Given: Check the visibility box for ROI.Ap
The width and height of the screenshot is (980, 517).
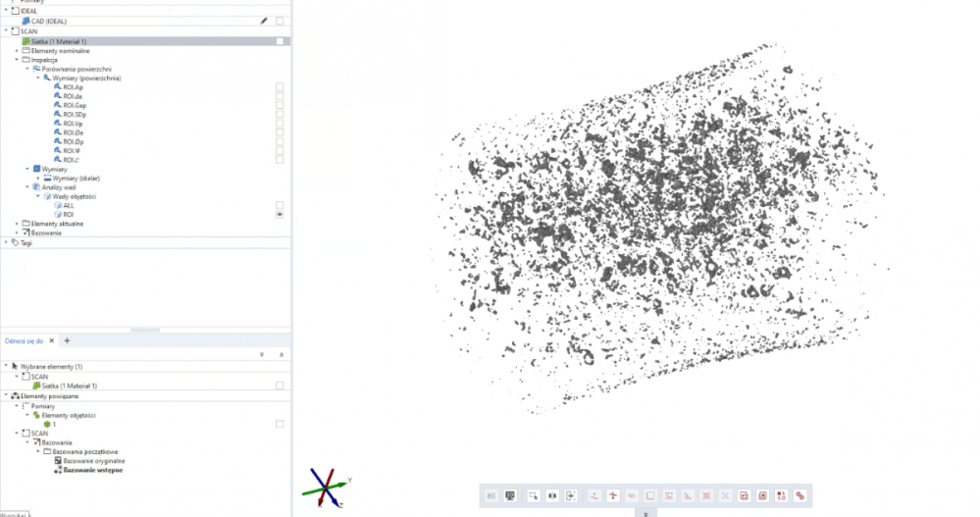Looking at the screenshot, I should tap(280, 87).
